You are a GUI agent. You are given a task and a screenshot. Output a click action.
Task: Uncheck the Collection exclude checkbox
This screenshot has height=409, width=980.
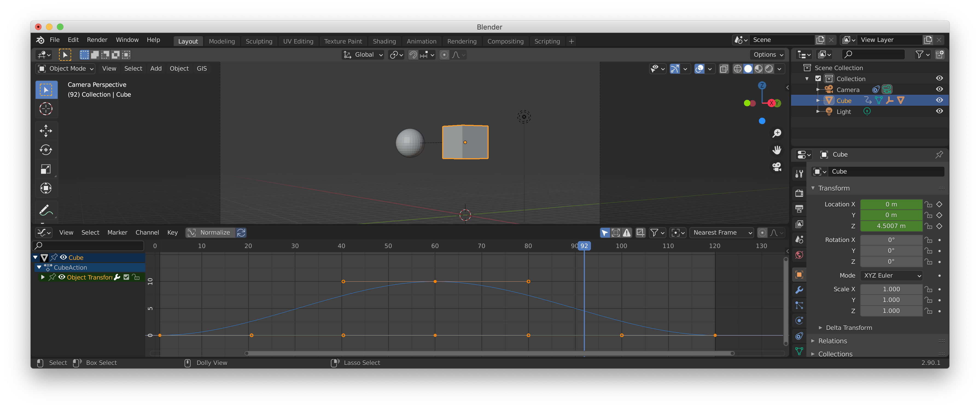(x=818, y=79)
